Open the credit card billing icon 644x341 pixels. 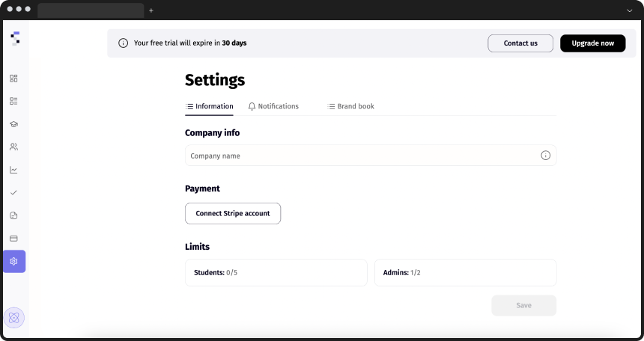click(13, 239)
